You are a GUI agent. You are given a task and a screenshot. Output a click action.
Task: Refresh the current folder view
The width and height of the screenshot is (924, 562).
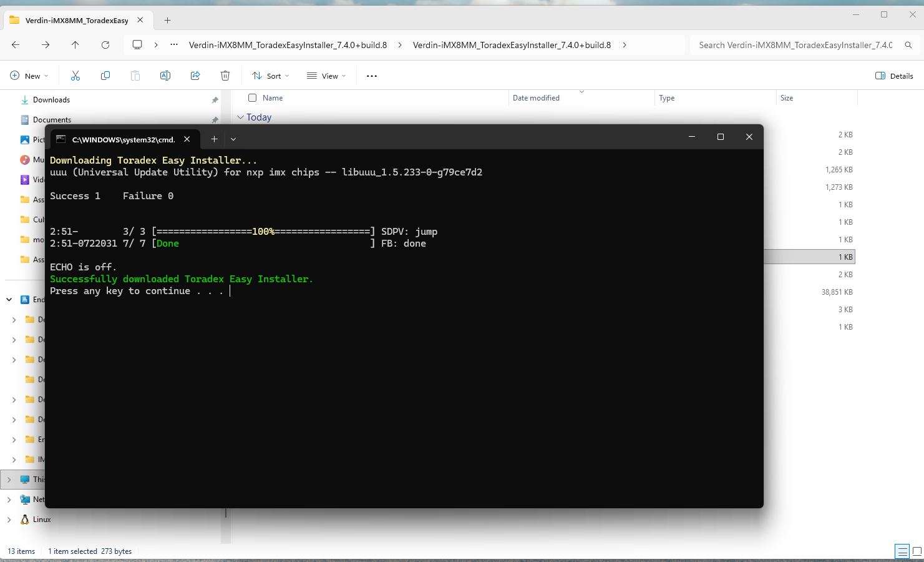105,45
